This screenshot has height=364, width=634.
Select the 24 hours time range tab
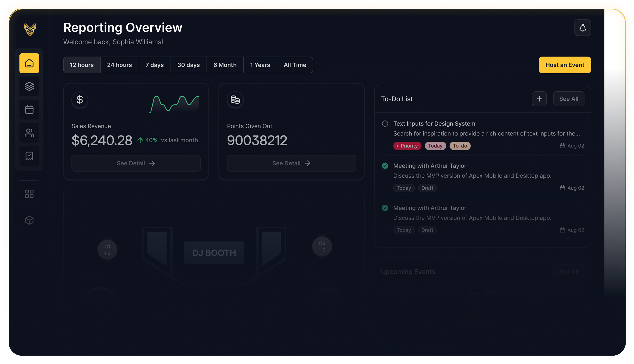119,65
